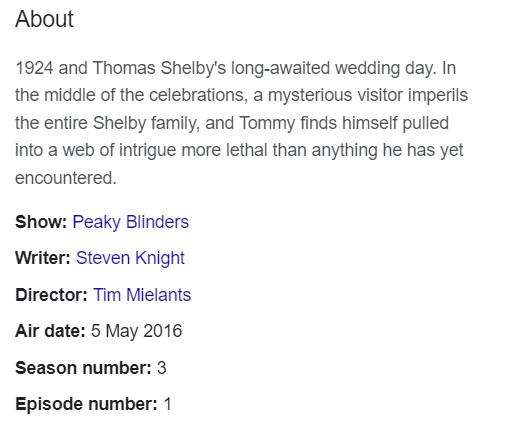Viewport: 521px width, 422px height.
Task: Open the Steven Knight writer link
Action: point(130,258)
